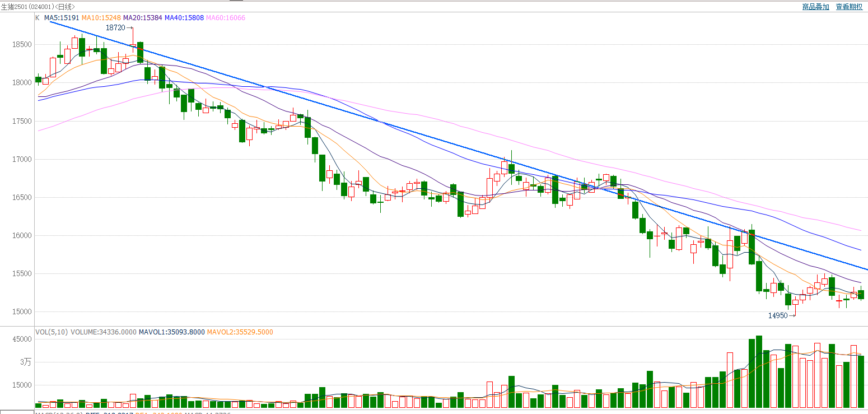Select the MA5:15191 moving average label
Screen dimensions: 868x414
62,18
